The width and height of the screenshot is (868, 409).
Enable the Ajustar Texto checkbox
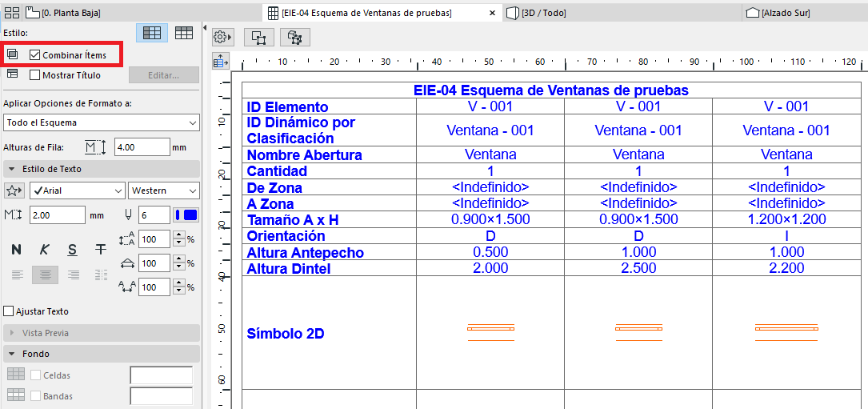coord(9,311)
